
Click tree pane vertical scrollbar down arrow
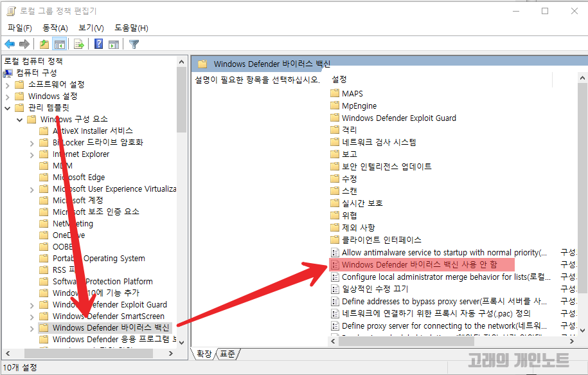tap(181, 342)
